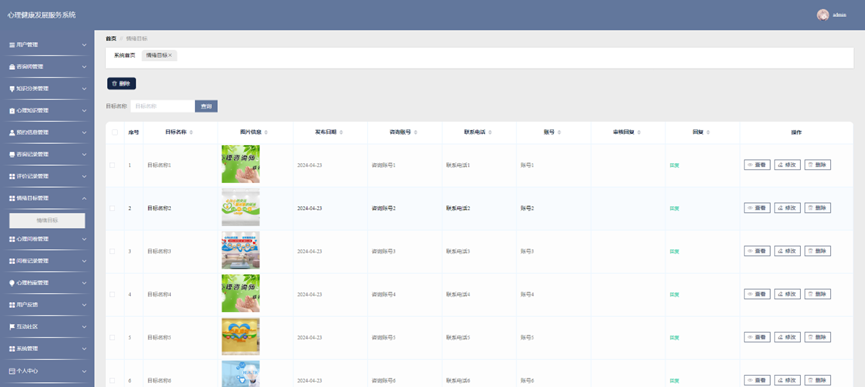This screenshot has height=387, width=865.
Task: Close the 情绪目标 tab with its x
Action: (170, 55)
